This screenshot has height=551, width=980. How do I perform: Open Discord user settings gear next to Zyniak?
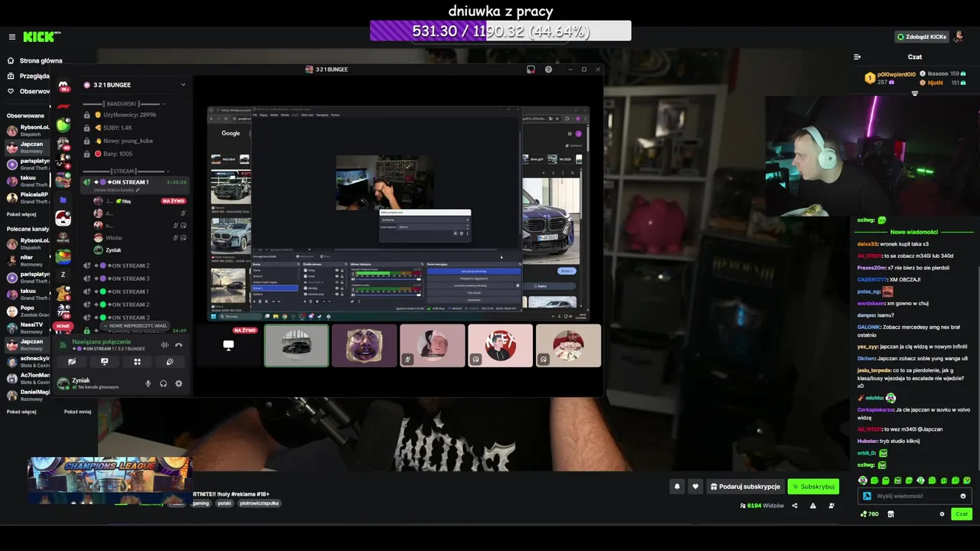click(178, 383)
